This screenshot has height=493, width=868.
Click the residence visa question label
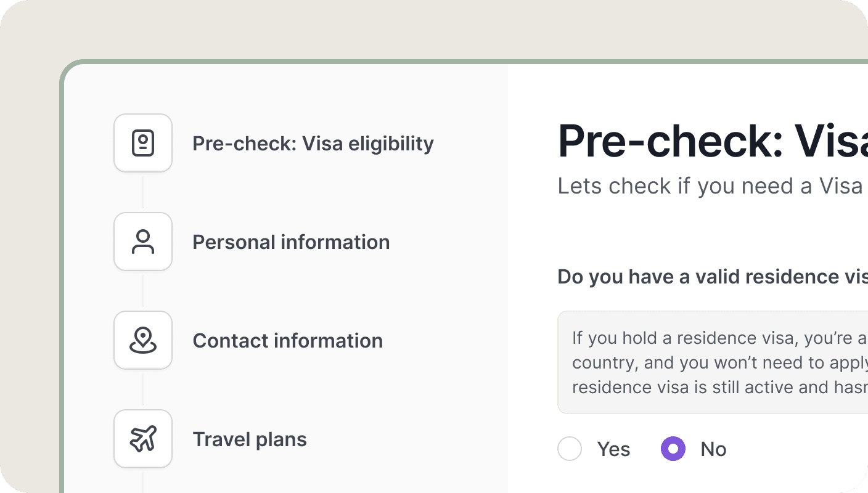click(709, 277)
